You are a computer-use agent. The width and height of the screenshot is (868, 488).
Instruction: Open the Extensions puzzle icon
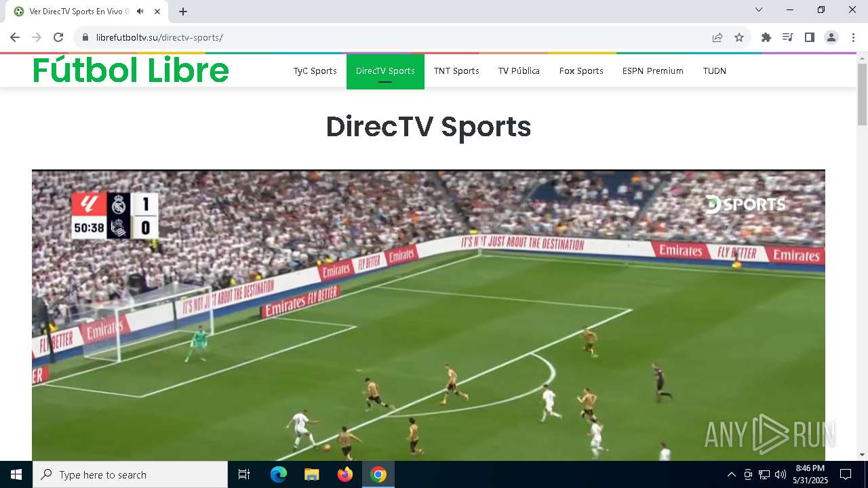(x=766, y=37)
